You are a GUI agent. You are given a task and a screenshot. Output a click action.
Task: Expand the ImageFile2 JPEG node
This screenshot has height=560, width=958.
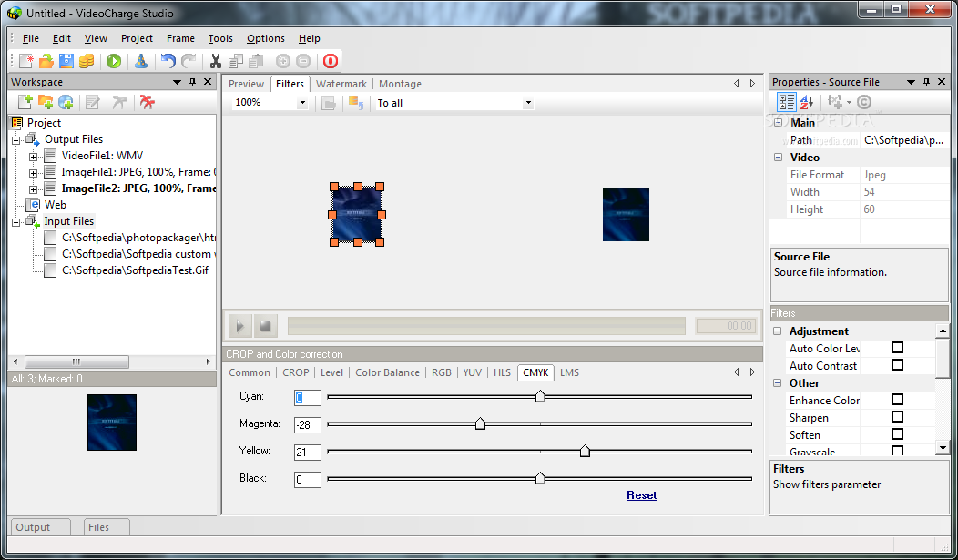(33, 189)
